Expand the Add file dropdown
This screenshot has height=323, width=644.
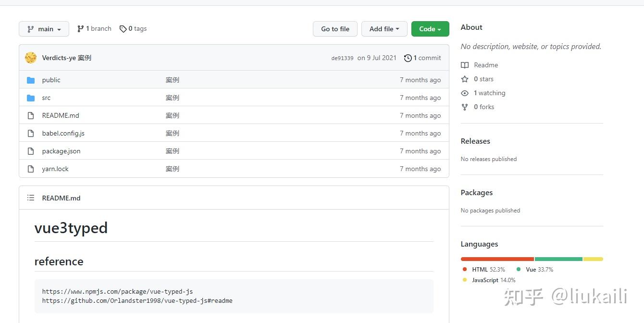[x=384, y=29]
